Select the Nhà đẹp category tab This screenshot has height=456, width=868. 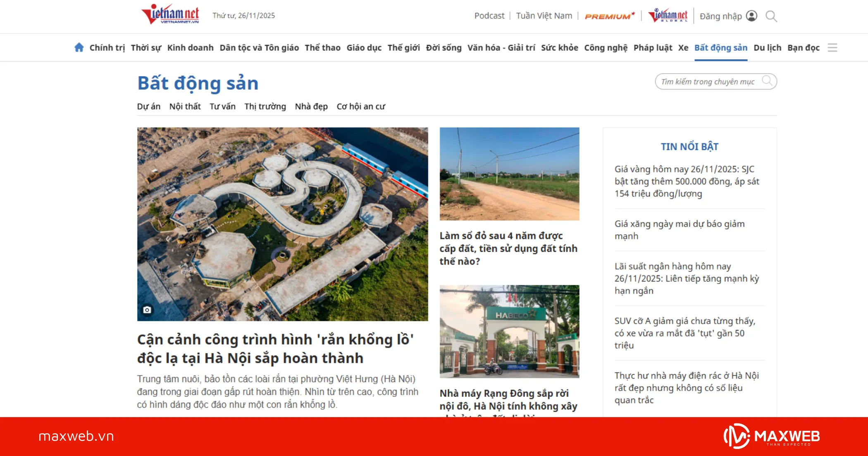point(311,106)
